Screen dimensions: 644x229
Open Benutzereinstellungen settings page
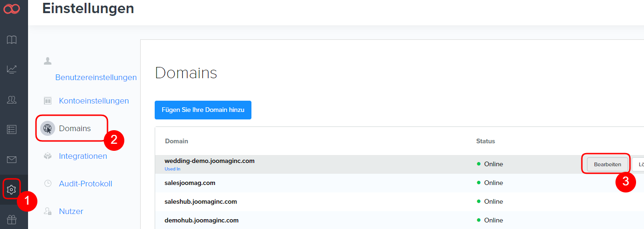[96, 77]
